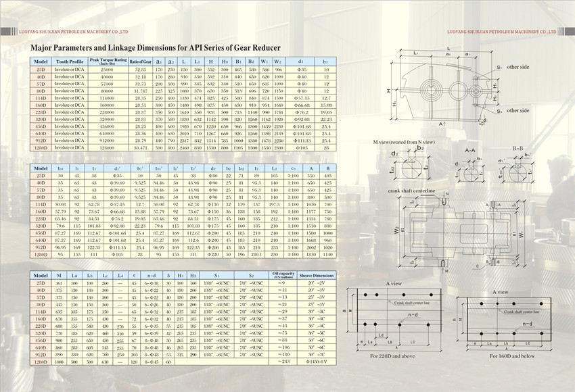Select the W2 value "1744"
Viewport: 575px width, 392px height.
278,112
